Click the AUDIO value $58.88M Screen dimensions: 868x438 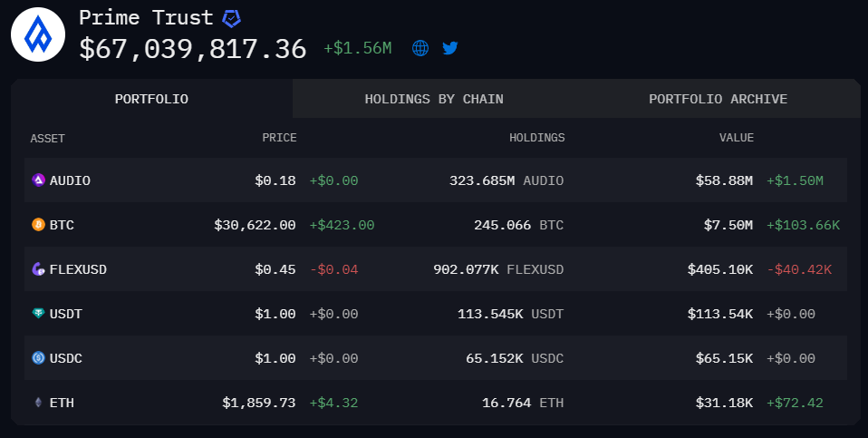[x=724, y=180]
